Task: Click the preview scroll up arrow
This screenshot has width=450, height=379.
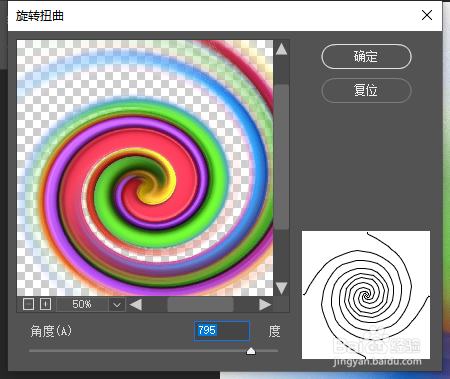Action: pyautogui.click(x=281, y=49)
